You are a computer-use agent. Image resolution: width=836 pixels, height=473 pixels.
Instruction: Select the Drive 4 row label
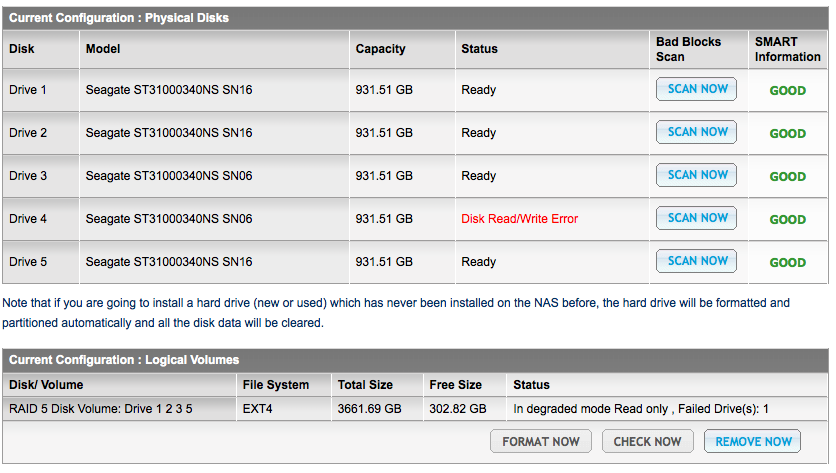click(29, 219)
